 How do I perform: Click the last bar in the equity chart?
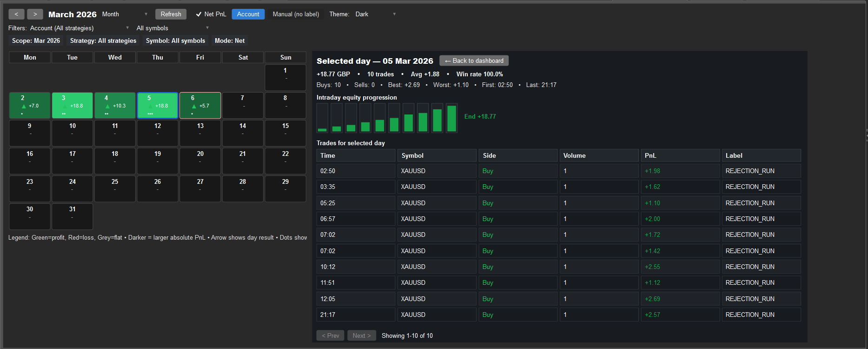(x=451, y=118)
